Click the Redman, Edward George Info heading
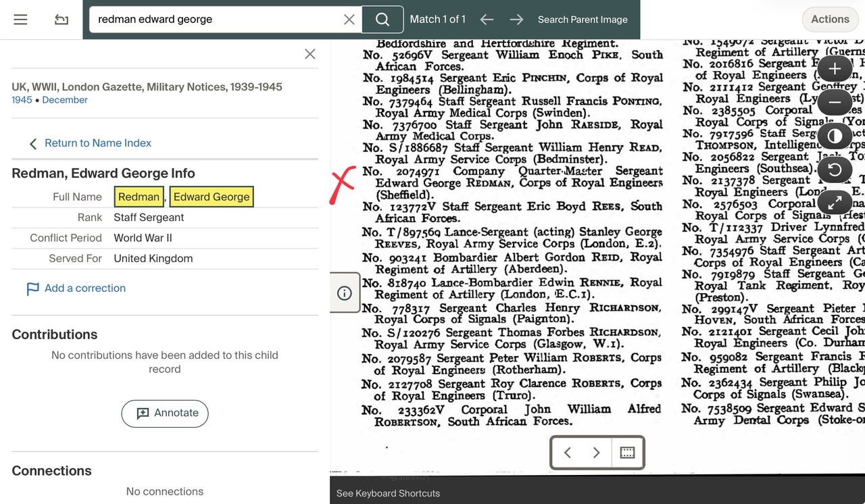Image resolution: width=865 pixels, height=504 pixels. tap(103, 174)
